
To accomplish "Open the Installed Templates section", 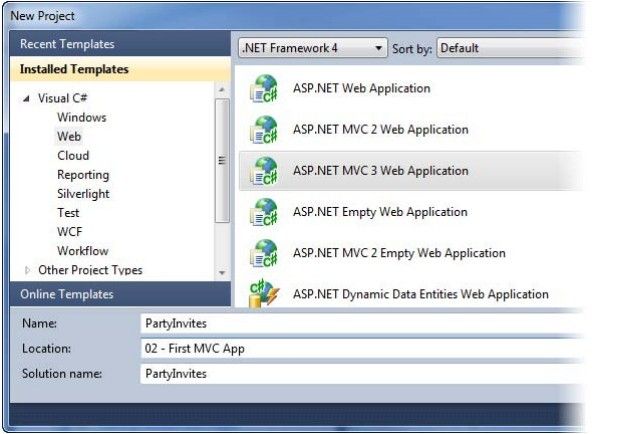I will click(120, 69).
